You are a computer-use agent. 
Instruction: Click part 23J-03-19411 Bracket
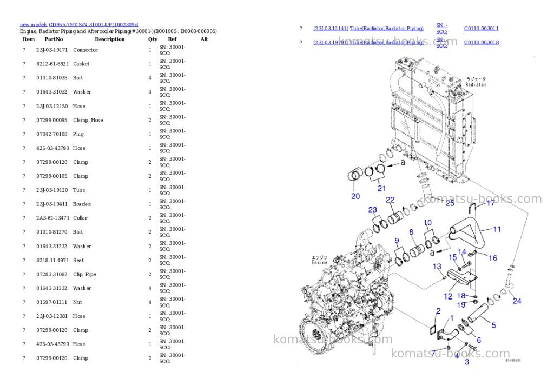coord(51,204)
